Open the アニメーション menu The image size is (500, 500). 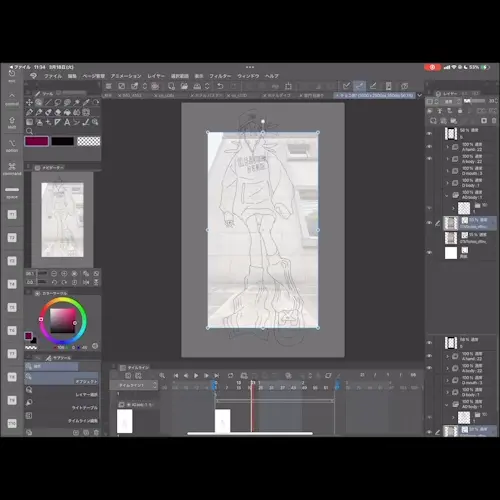click(126, 76)
